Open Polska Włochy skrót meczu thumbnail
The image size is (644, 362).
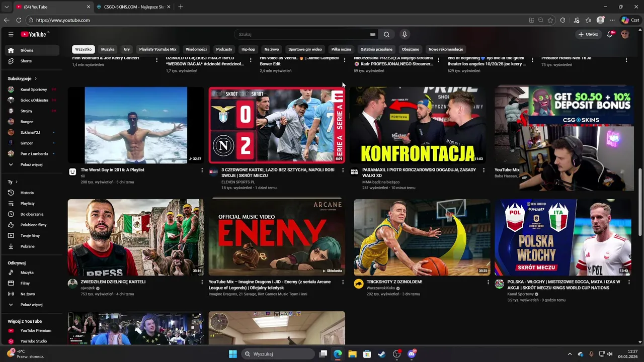562,237
